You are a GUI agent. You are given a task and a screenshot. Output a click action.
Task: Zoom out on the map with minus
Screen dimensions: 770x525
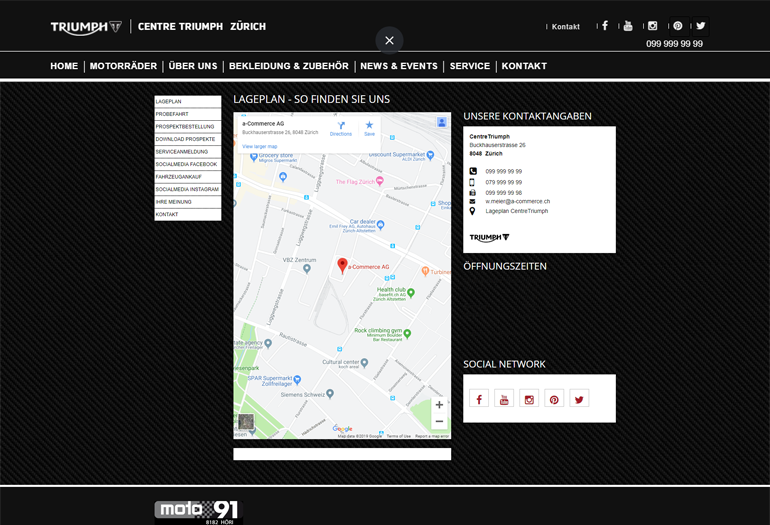(440, 421)
